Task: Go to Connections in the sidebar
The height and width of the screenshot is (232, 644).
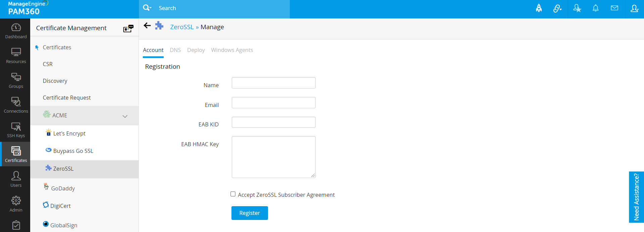Action: [16, 105]
